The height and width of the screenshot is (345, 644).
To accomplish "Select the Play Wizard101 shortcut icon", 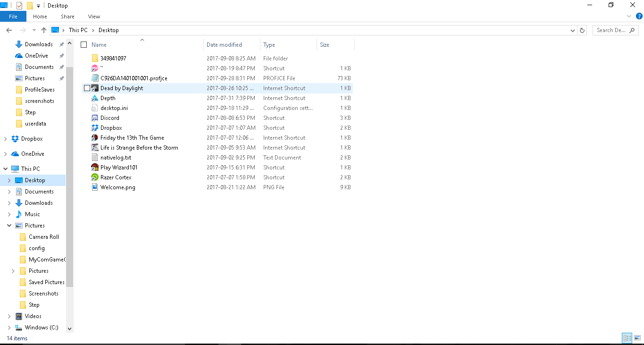I will [95, 168].
